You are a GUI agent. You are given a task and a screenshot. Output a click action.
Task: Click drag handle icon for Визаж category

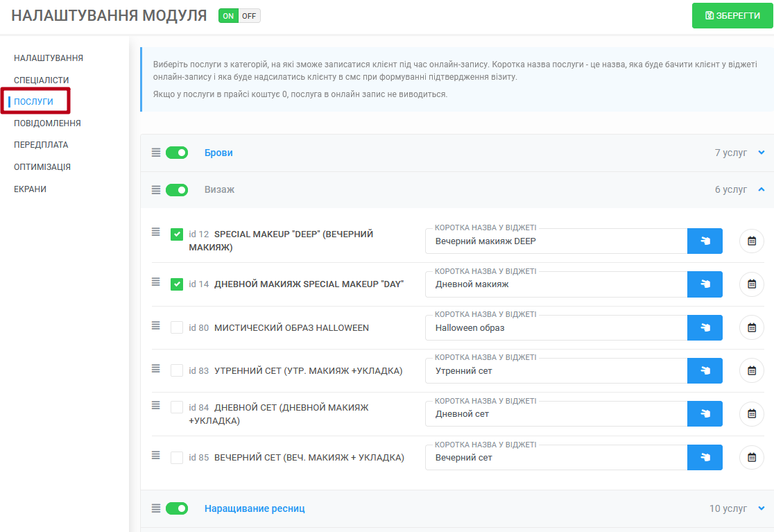156,189
